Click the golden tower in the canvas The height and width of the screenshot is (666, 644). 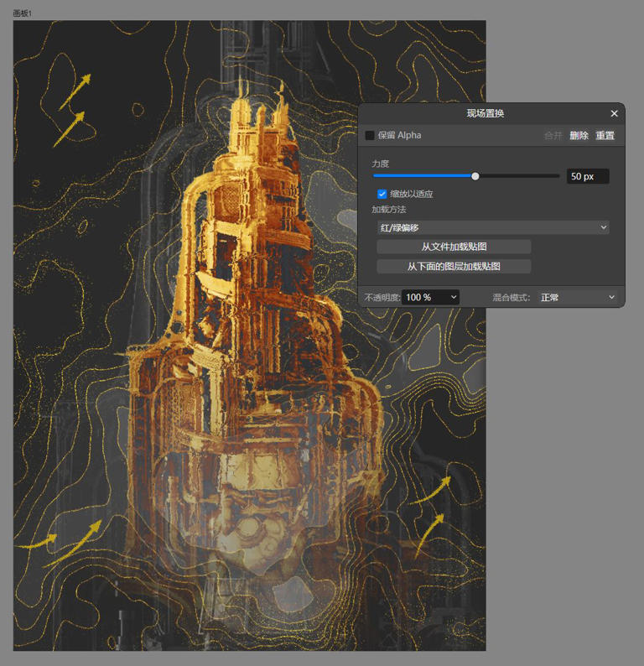pos(252,277)
